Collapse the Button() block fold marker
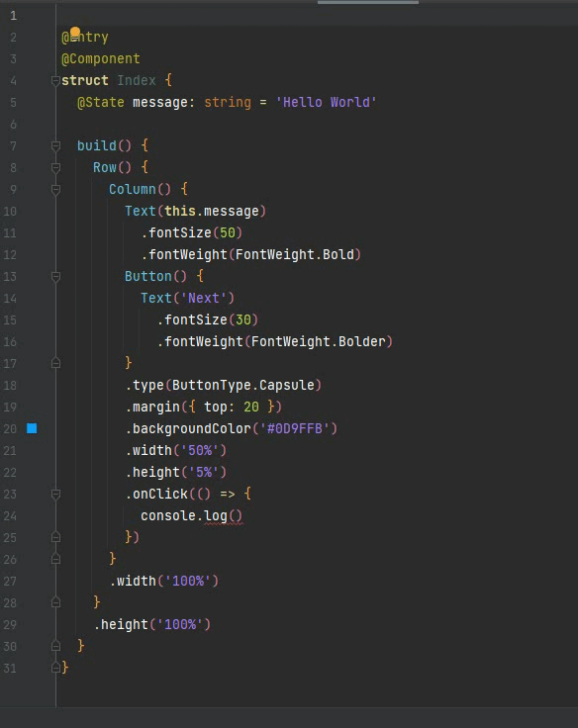Image resolution: width=578 pixels, height=728 pixels. 55,277
